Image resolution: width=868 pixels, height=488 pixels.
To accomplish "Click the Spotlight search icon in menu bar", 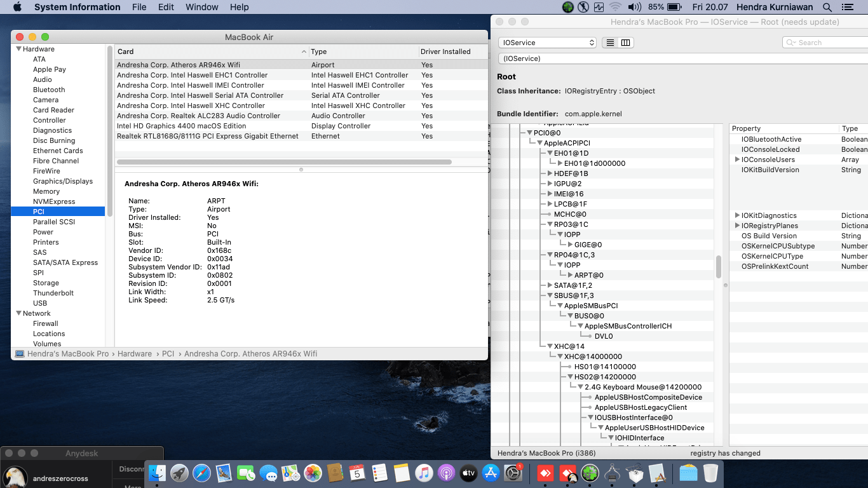I will (827, 7).
